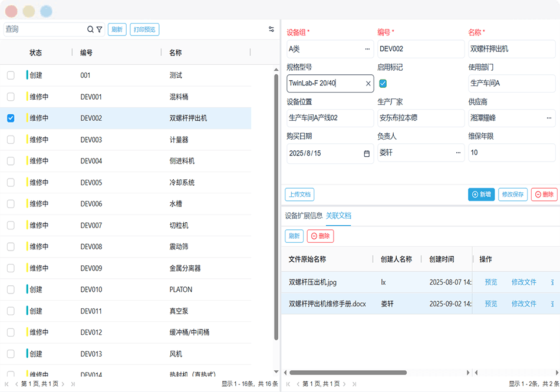Open the filter funnel icon
The image size is (560, 392).
(99, 29)
